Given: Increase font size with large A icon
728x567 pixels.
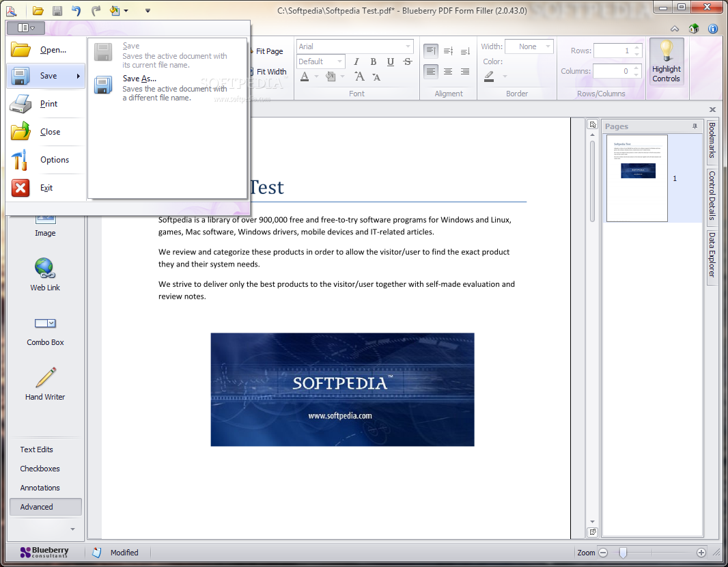Looking at the screenshot, I should coord(359,76).
